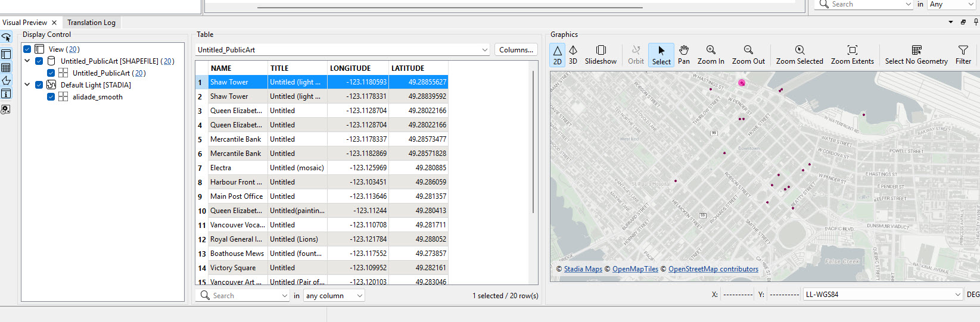Uncheck the alidade_smooth layer

(x=51, y=96)
